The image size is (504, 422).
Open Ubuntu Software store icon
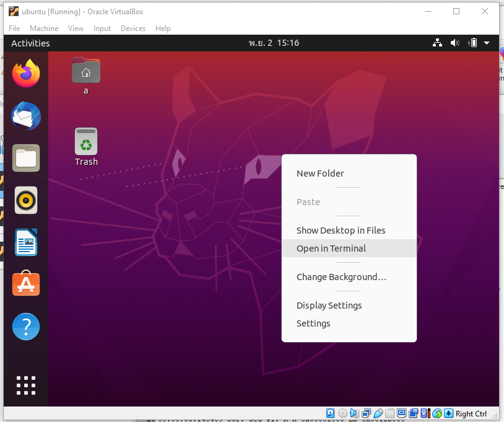26,284
